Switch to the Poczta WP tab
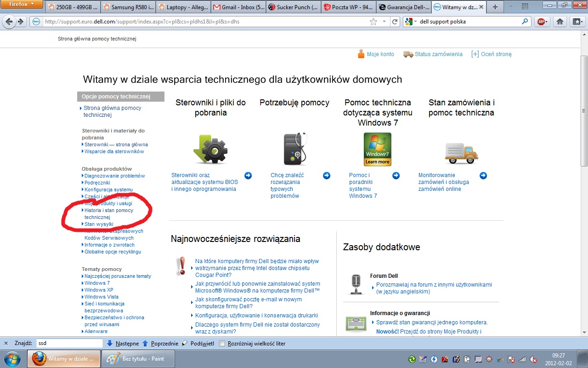This screenshot has height=368, width=588. 348,7
